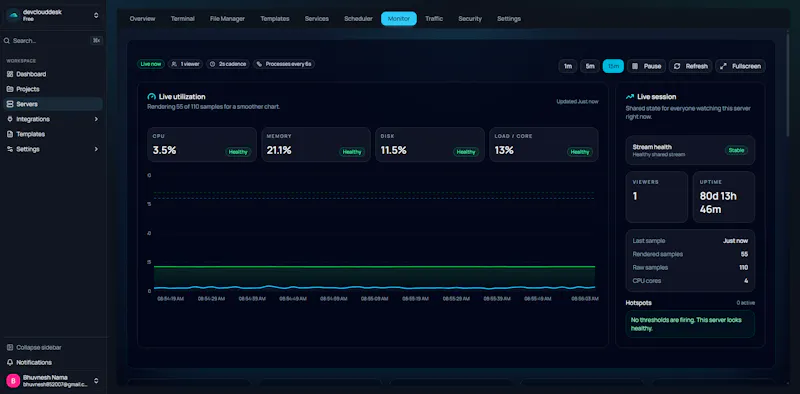Viewport: 800px width, 394px height.
Task: Open Projects in the sidebar
Action: 53,89
